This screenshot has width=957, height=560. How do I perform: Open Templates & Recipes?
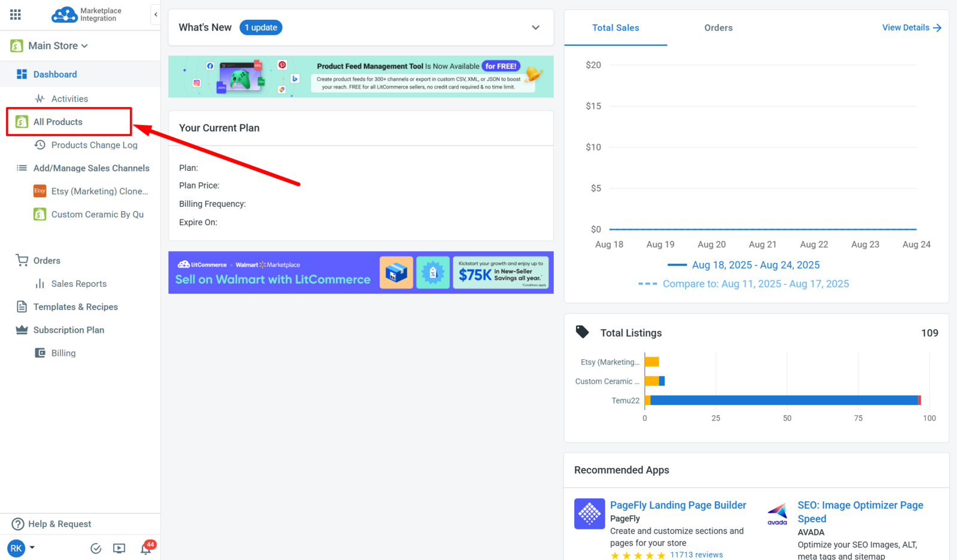[75, 307]
